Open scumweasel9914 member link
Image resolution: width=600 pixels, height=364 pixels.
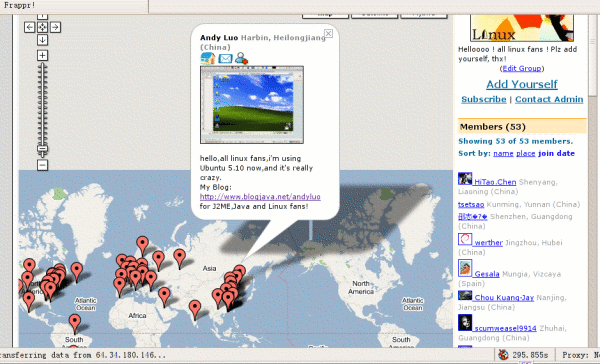pyautogui.click(x=505, y=328)
